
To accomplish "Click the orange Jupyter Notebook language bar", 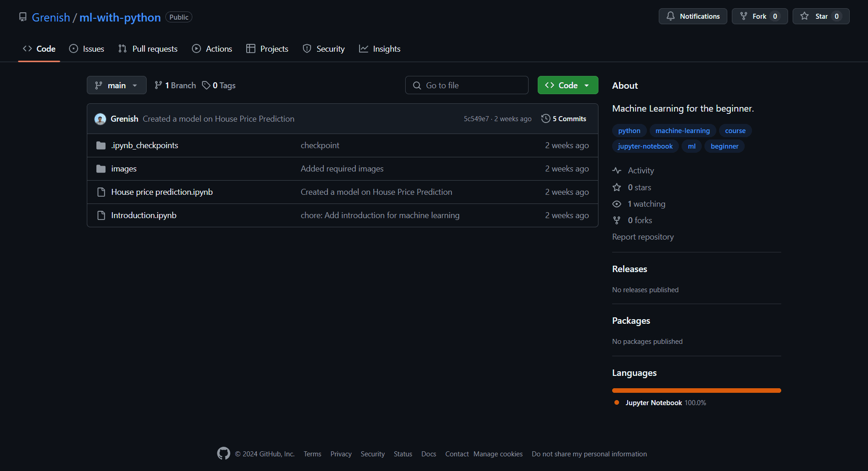I will (x=697, y=391).
